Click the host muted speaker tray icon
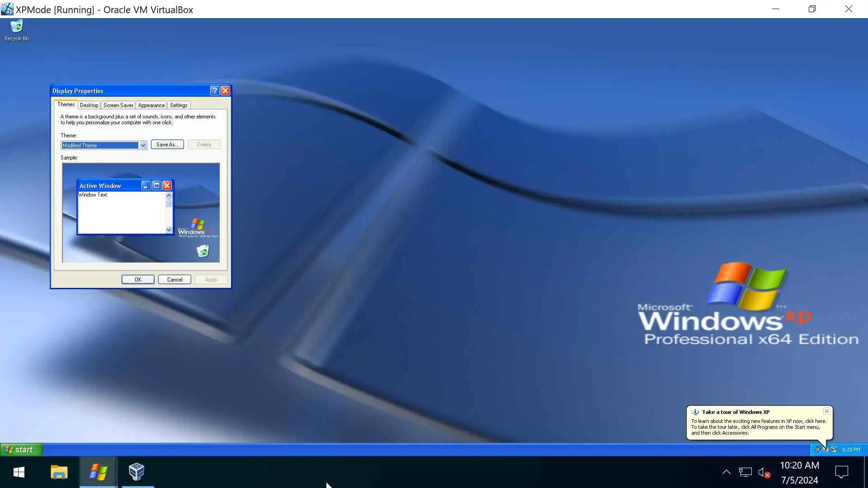868x488 pixels. [764, 473]
